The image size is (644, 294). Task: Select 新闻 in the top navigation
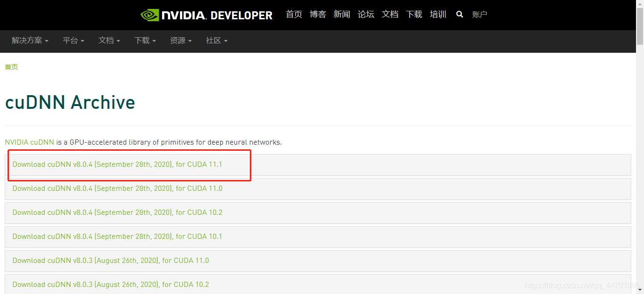(342, 15)
